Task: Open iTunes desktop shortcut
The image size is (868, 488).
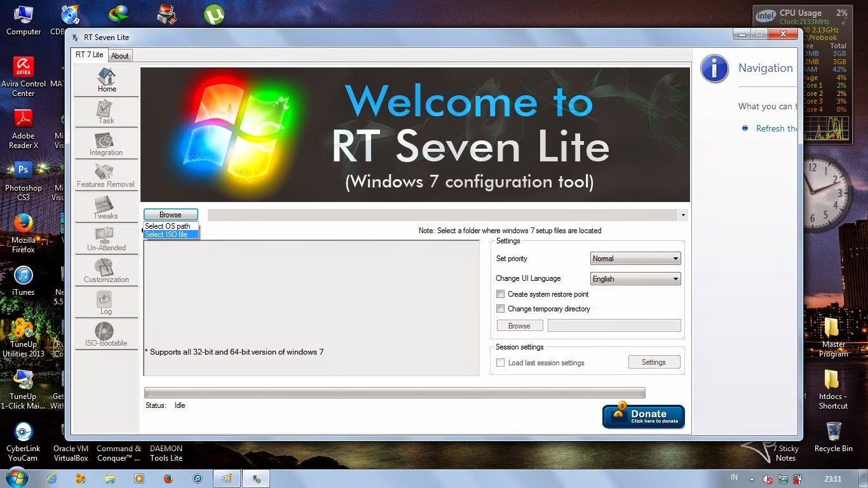Action: pos(24,281)
